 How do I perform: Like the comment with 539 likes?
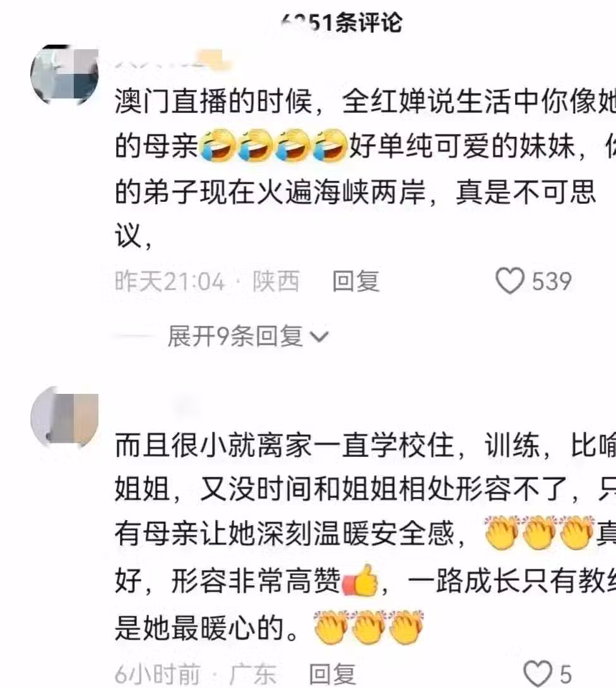tap(510, 281)
